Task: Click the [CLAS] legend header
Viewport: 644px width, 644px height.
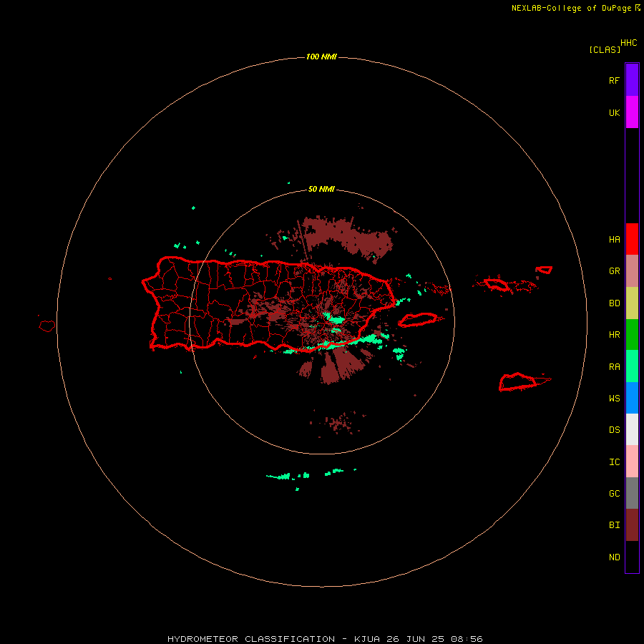Action: (605, 49)
